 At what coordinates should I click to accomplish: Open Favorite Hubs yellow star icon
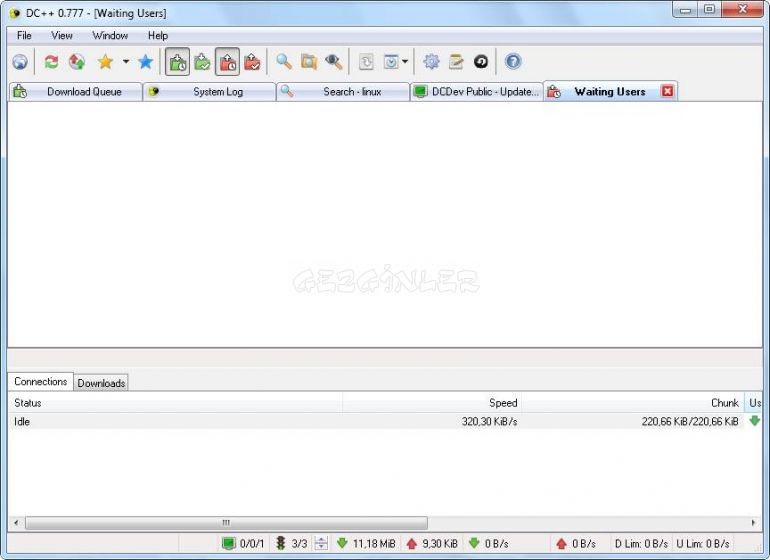(105, 62)
